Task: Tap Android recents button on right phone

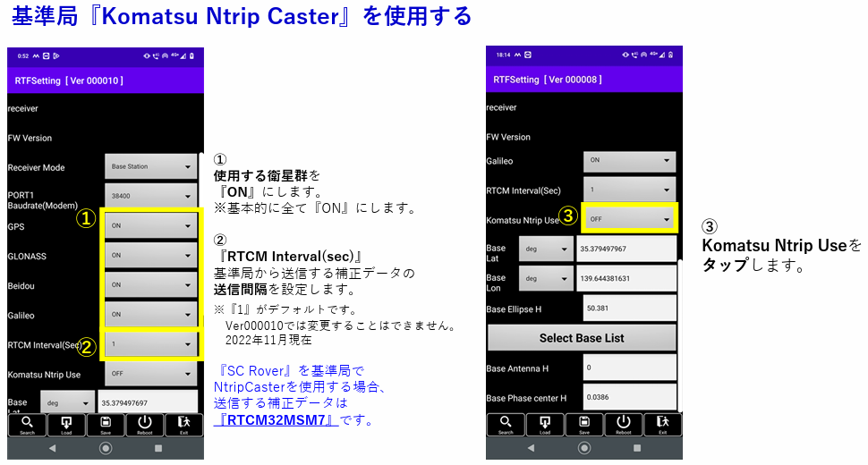Action: (x=637, y=448)
